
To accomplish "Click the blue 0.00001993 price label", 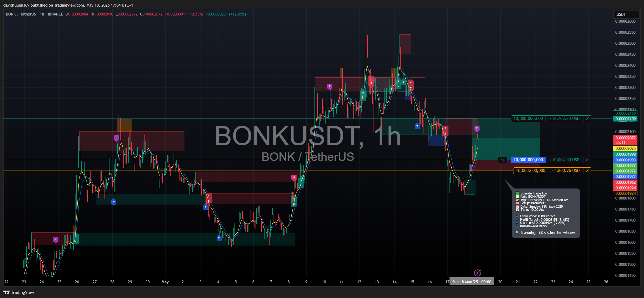I will tap(625, 160).
